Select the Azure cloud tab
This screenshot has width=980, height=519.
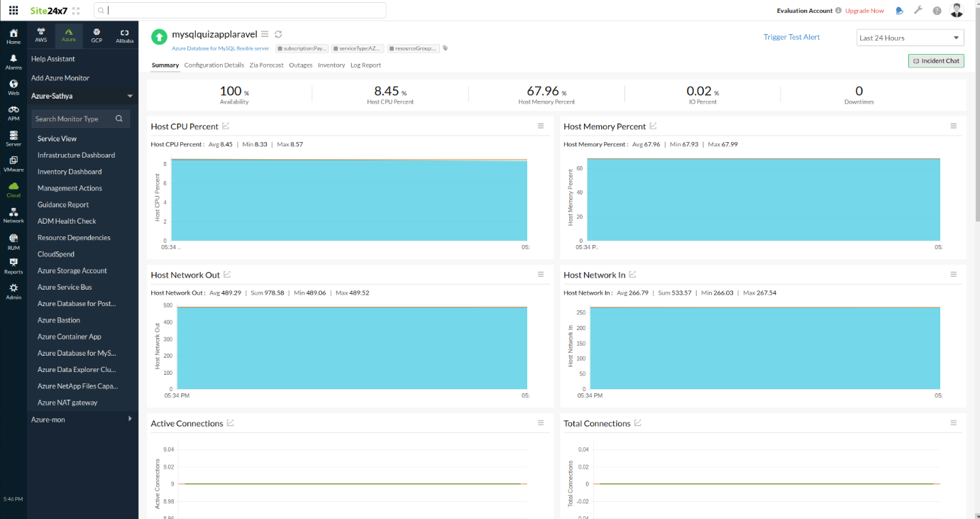(x=69, y=35)
